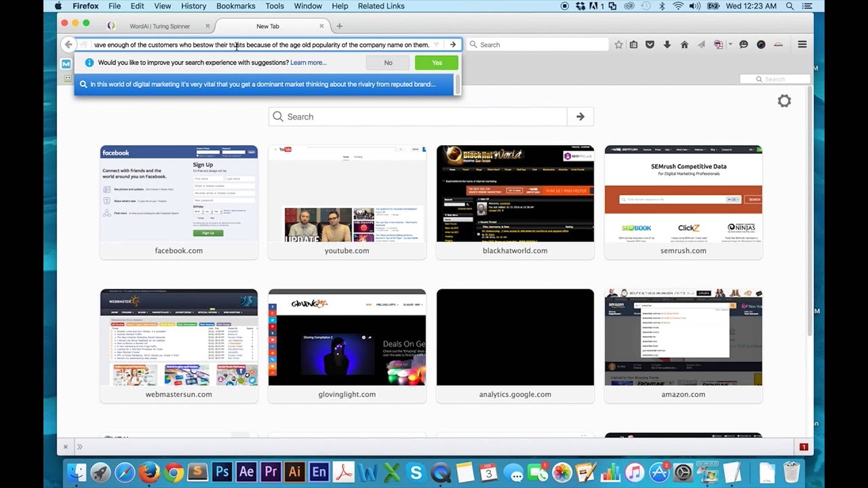Open the facebook.com thumbnail tile
868x488 pixels.
coord(179,202)
